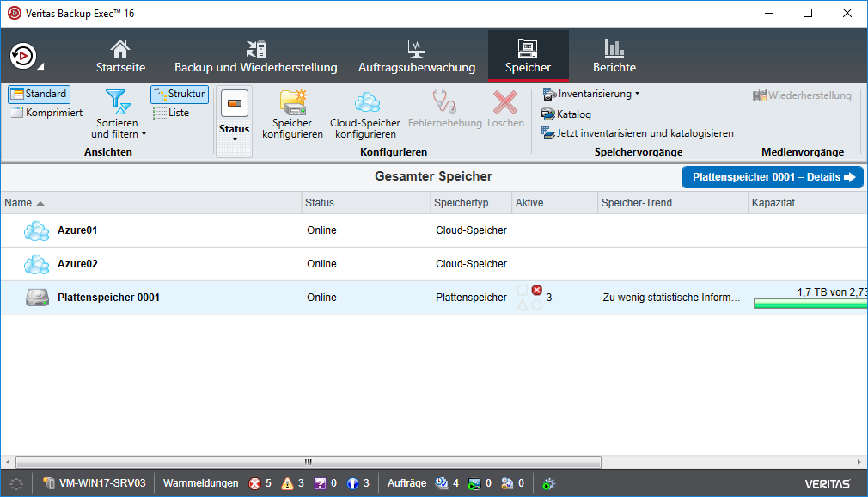Switch to Komprimiert view
This screenshot has width=868, height=497.
46,113
